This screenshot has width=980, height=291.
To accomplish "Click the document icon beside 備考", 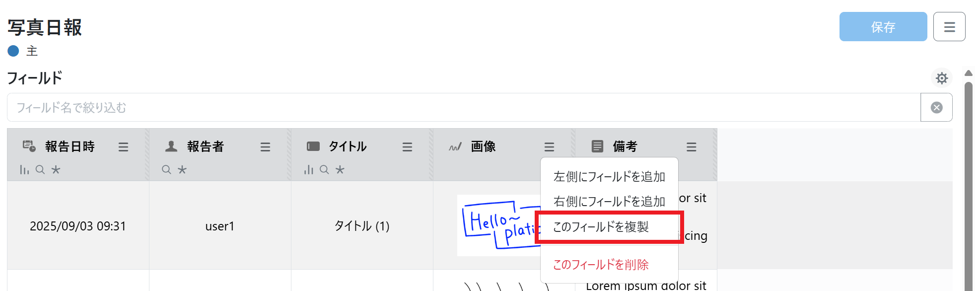I will [597, 146].
